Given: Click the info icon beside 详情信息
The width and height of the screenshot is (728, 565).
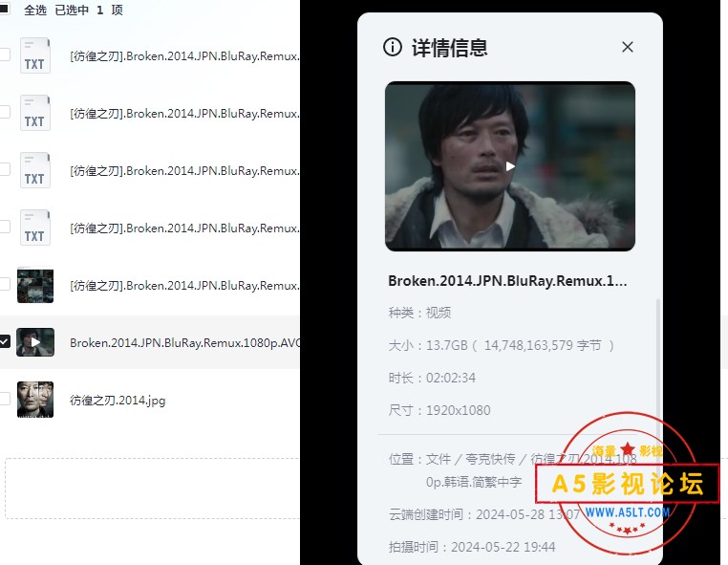Looking at the screenshot, I should pyautogui.click(x=393, y=47).
